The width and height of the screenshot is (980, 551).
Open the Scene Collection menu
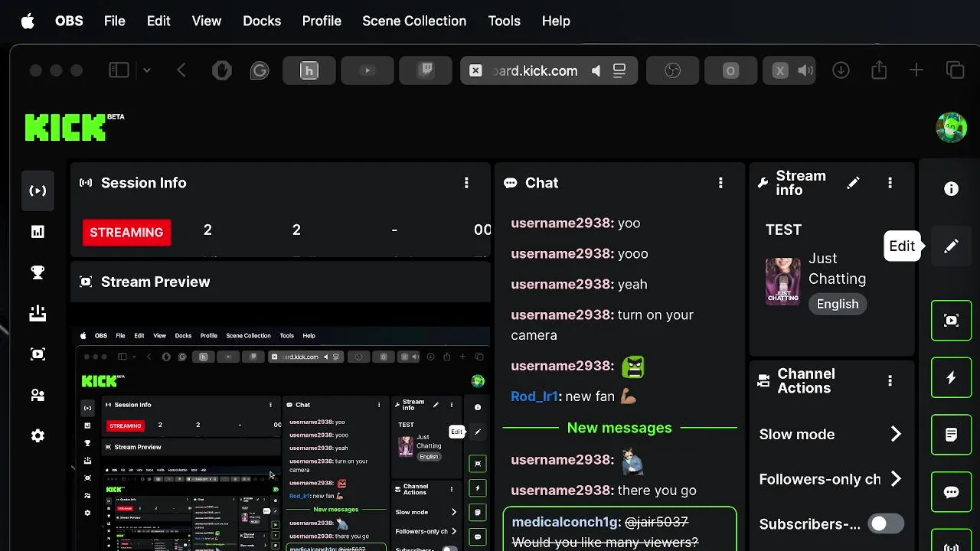point(414,21)
